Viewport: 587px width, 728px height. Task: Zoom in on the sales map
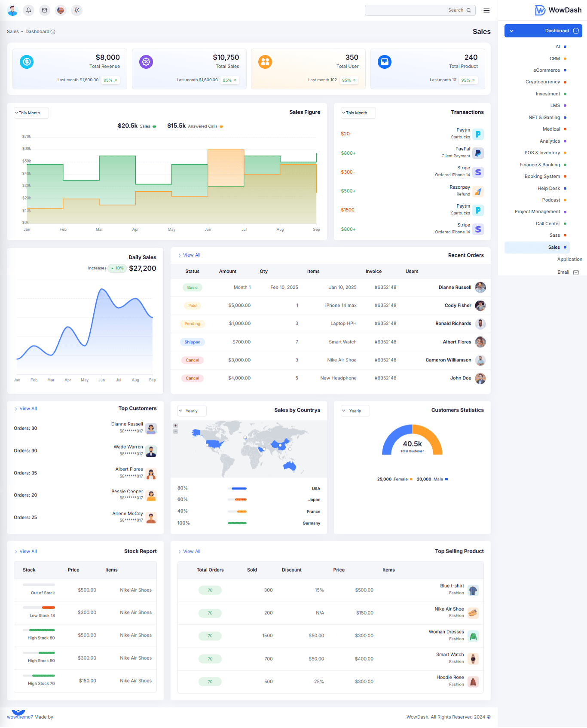pos(175,425)
